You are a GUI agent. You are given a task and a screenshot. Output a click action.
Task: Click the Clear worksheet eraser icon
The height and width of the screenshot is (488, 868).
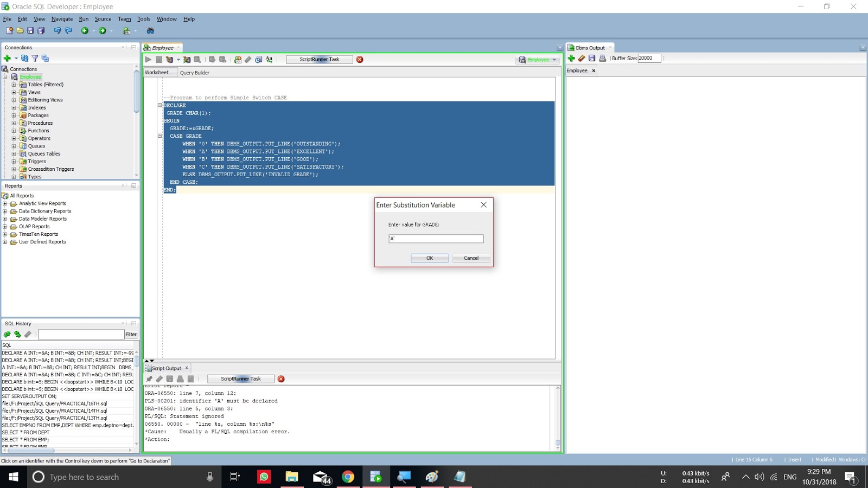point(247,60)
